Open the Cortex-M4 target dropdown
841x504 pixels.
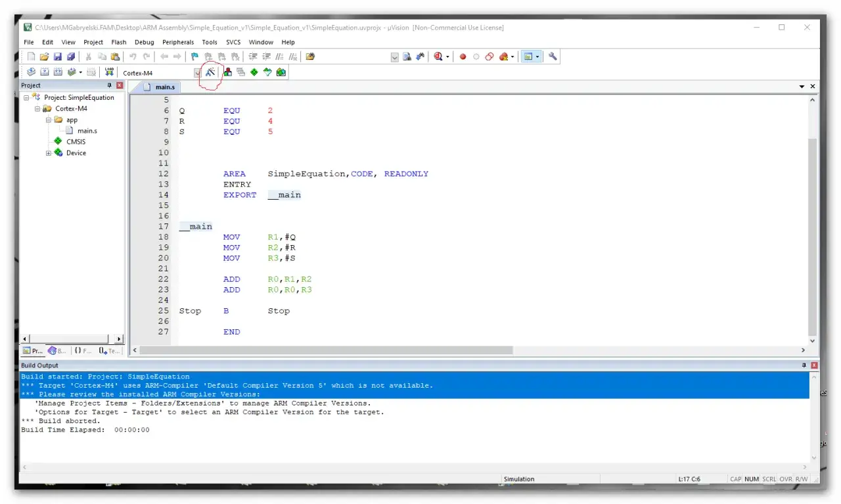coord(198,73)
